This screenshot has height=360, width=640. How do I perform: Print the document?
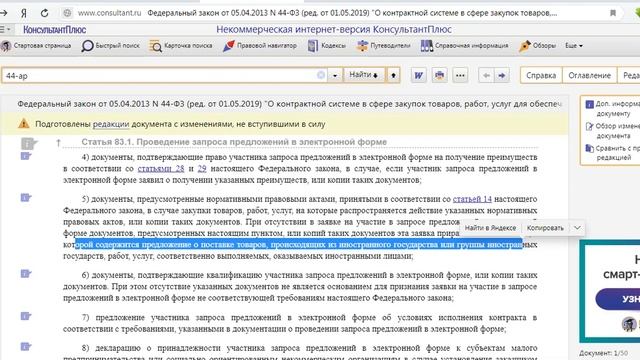439,76
